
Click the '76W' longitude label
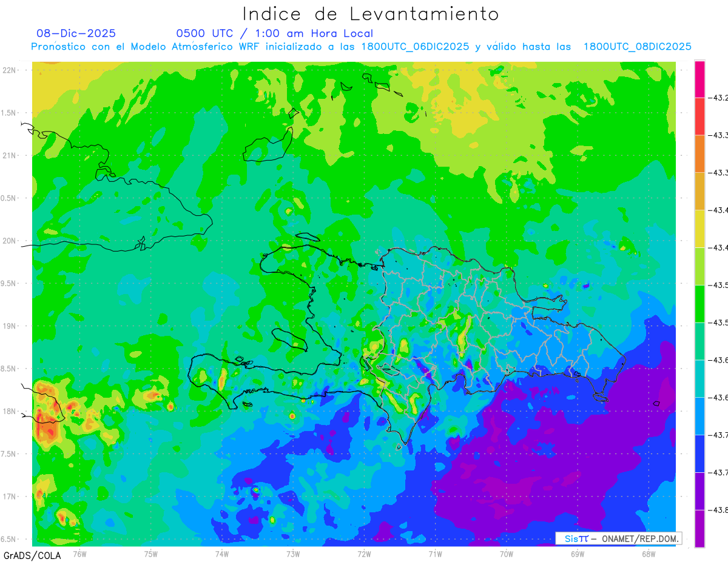tap(79, 554)
